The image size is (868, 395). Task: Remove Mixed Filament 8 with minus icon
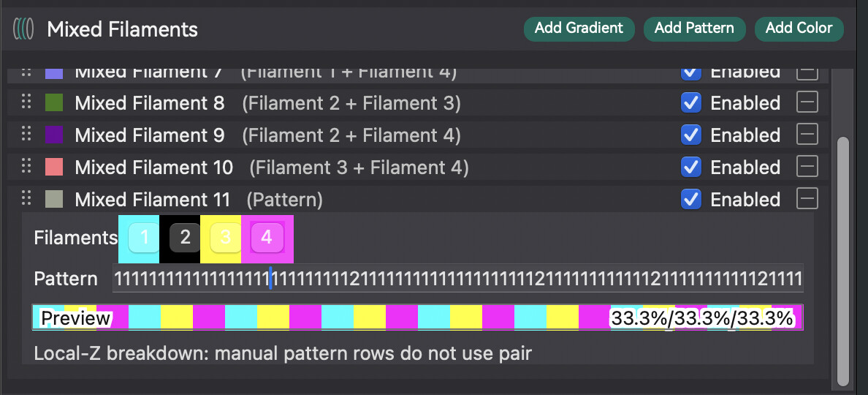[x=807, y=102]
